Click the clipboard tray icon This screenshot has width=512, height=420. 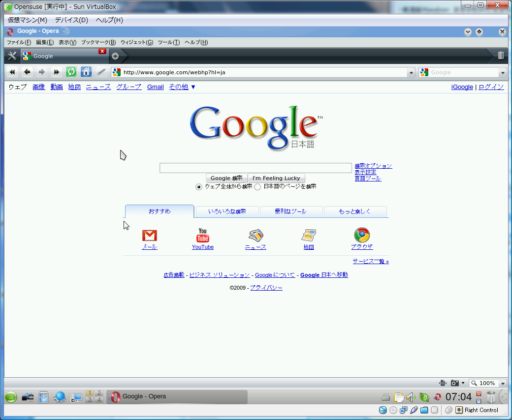(398, 397)
